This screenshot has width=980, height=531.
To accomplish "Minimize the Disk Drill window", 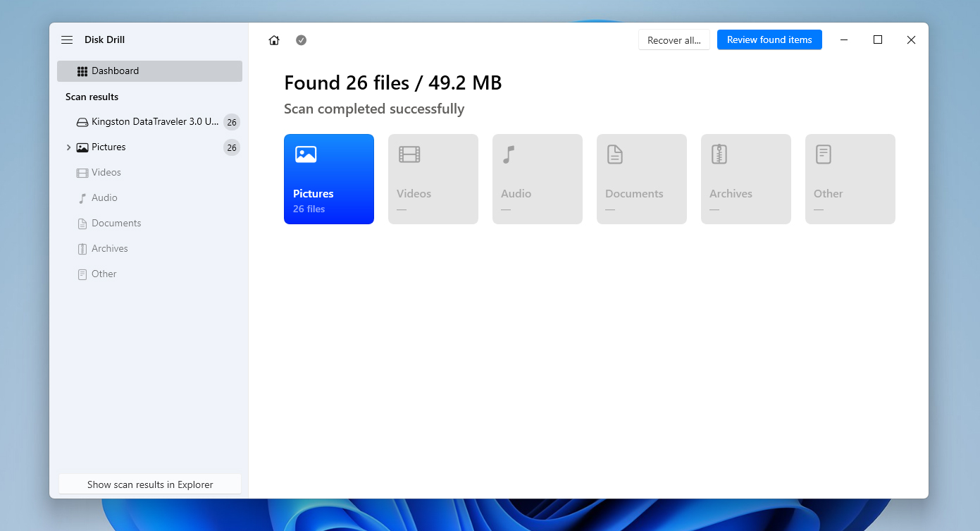I will tap(844, 40).
